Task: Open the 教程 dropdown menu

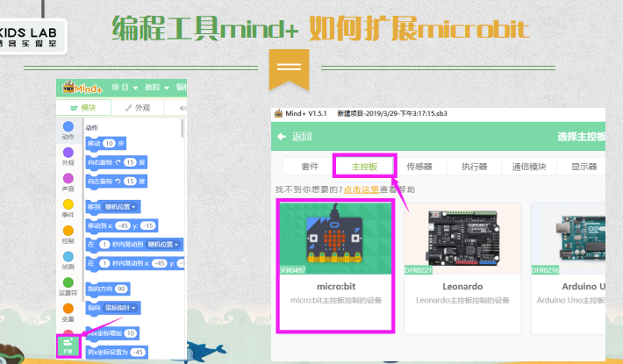Action: (x=156, y=88)
